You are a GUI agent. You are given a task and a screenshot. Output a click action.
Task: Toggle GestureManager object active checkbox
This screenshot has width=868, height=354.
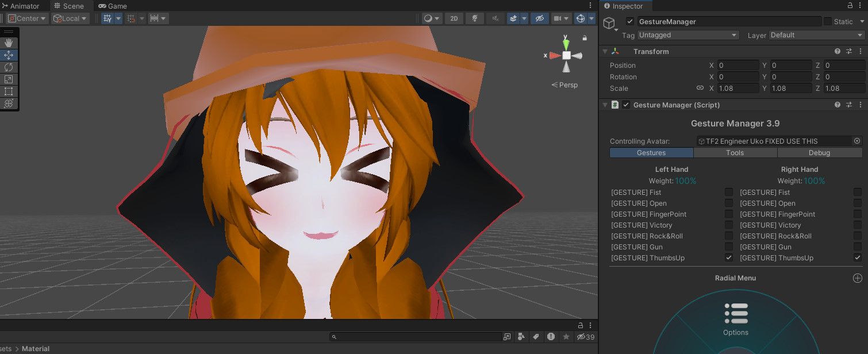click(630, 21)
